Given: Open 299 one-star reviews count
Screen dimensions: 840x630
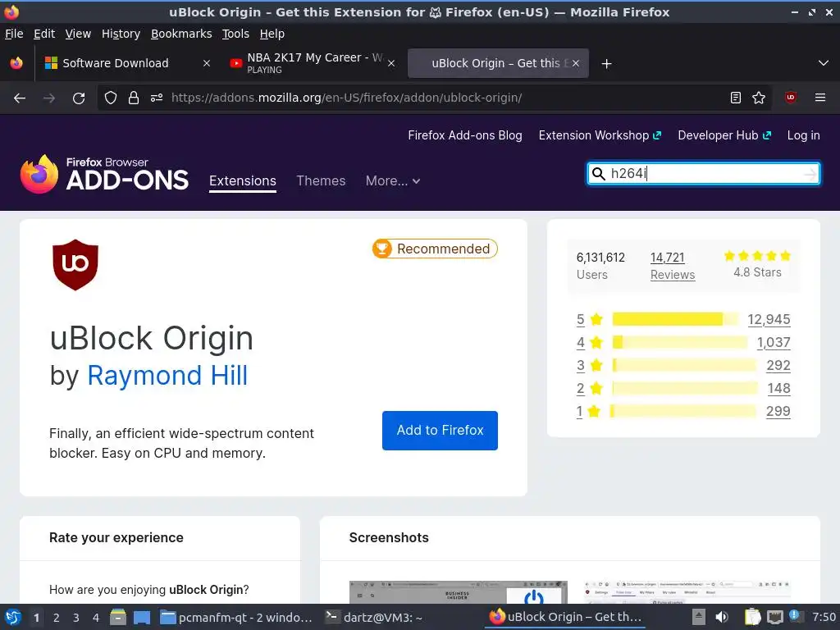Looking at the screenshot, I should pos(778,412).
